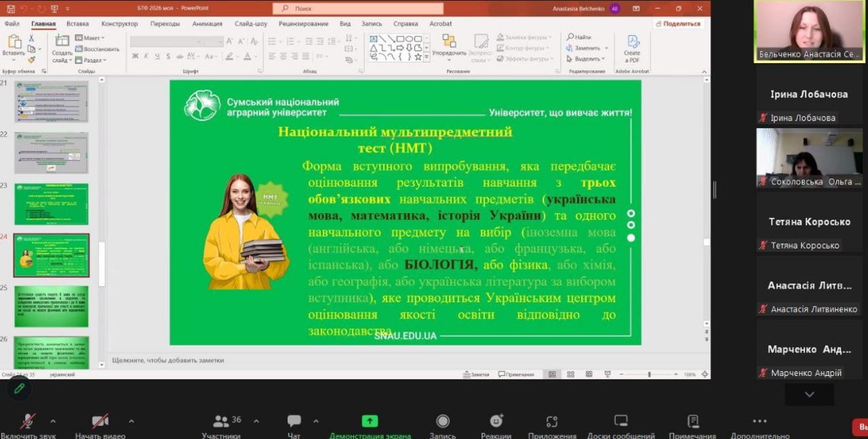Open the Анимация ribbon tab

pos(207,24)
